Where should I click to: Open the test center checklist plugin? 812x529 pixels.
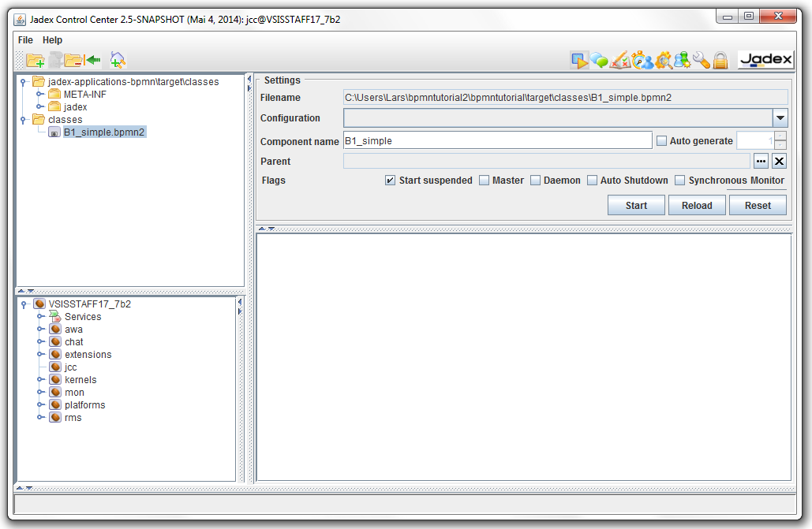[619, 61]
